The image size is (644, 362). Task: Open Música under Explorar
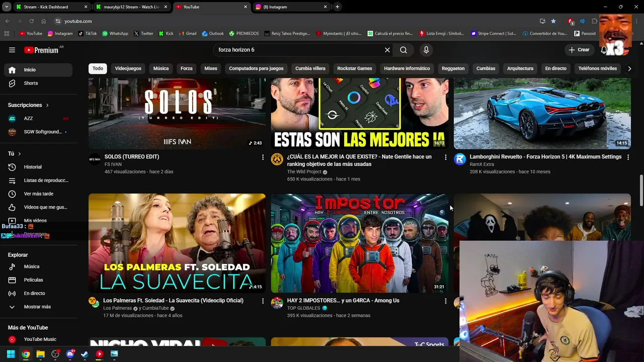point(38,266)
